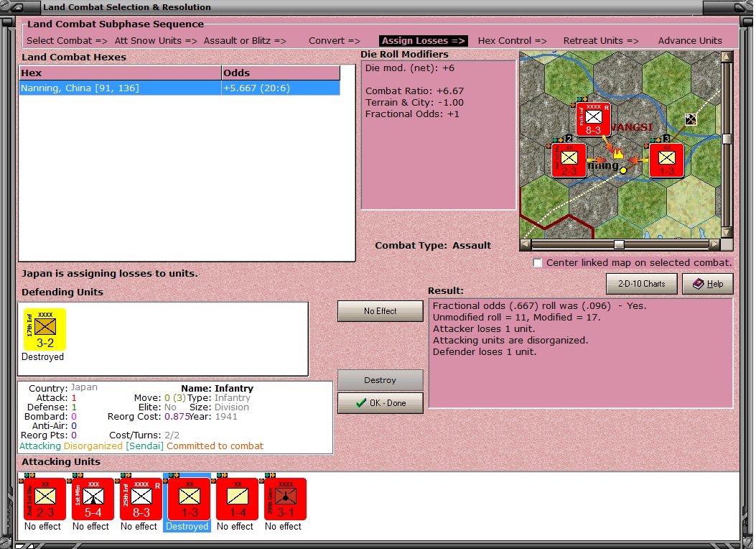756x549 pixels.
Task: Select the 1st Mtn 5-4 attacking unit
Action: coord(93,498)
